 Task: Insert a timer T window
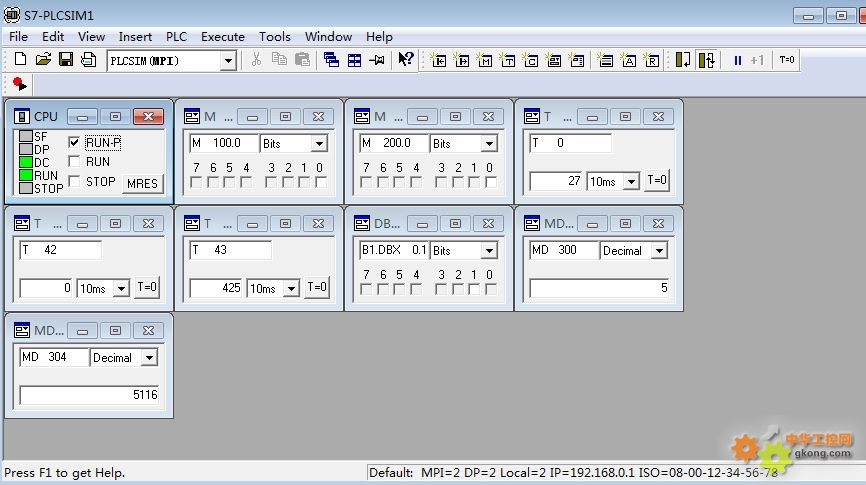508,60
